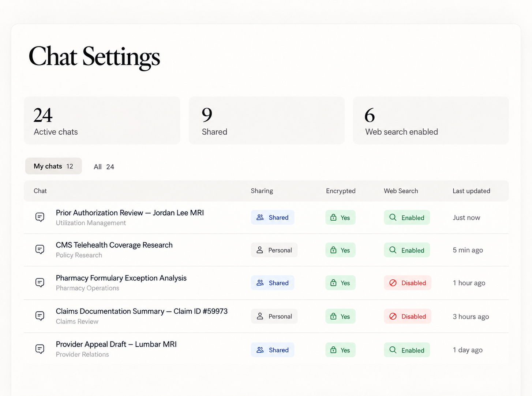Click Shared badge for Provider Appeal Draft

(x=273, y=350)
